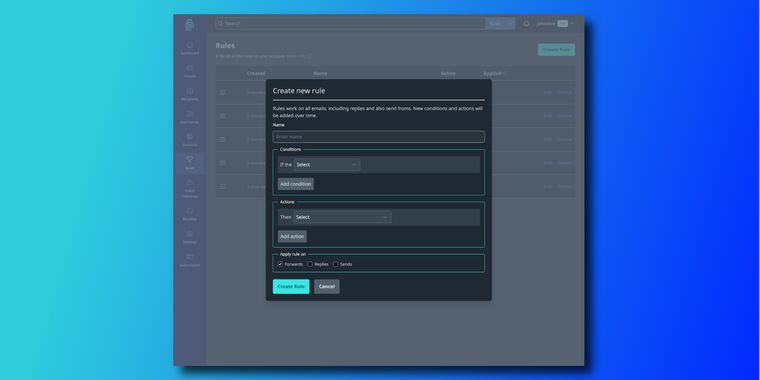
Task: Check the Forwards checkbox
Action: (280, 264)
